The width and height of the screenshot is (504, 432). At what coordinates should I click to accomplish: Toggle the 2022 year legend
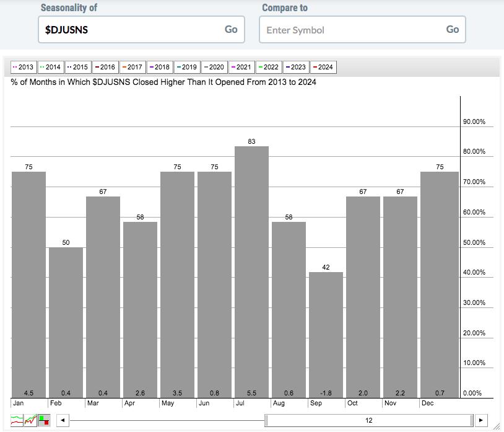point(269,67)
